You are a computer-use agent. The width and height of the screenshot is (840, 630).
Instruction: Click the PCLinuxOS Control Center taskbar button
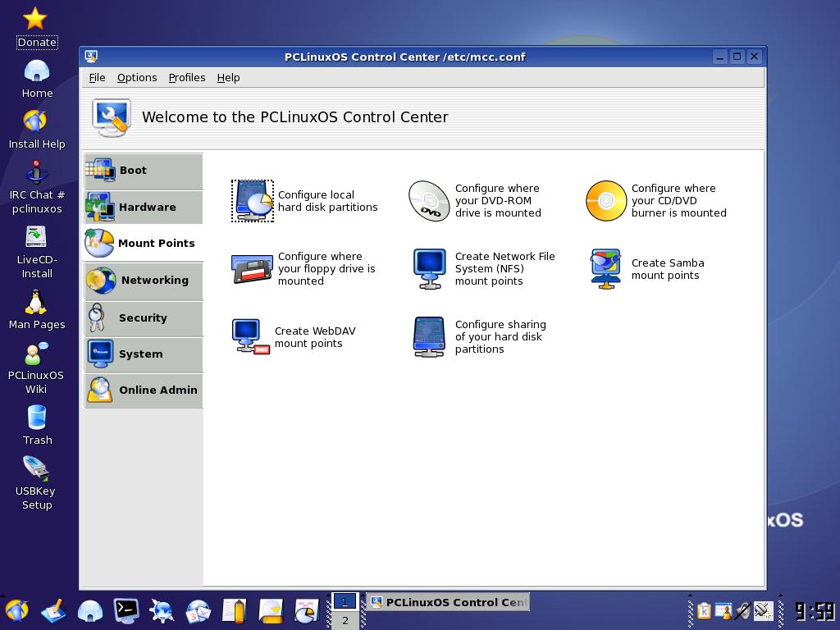pyautogui.click(x=448, y=602)
